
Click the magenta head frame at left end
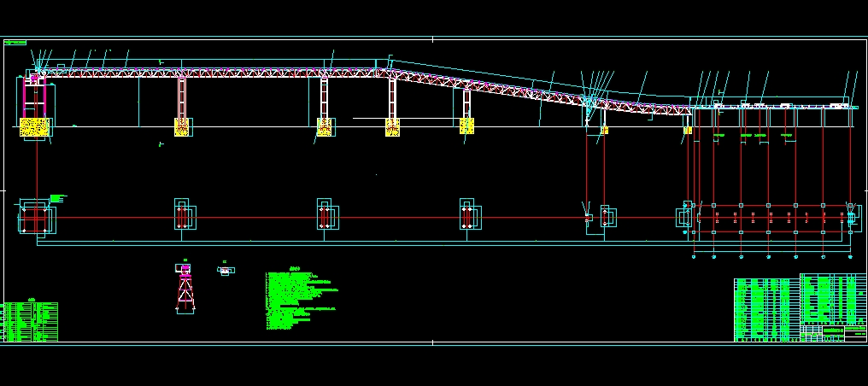click(35, 79)
